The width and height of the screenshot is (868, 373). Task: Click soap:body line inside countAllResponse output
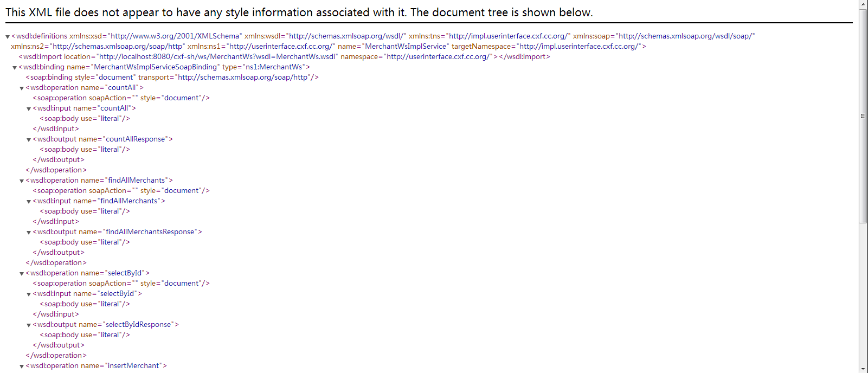coord(85,149)
